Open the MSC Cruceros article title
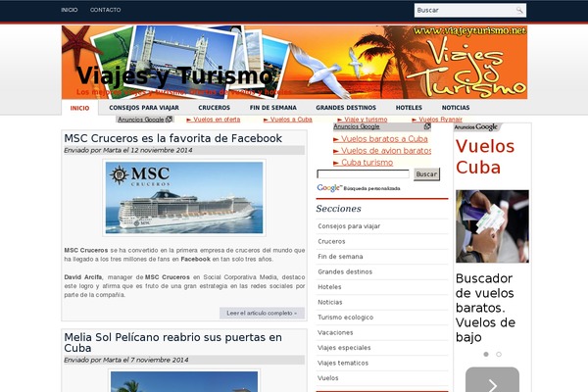 172,138
